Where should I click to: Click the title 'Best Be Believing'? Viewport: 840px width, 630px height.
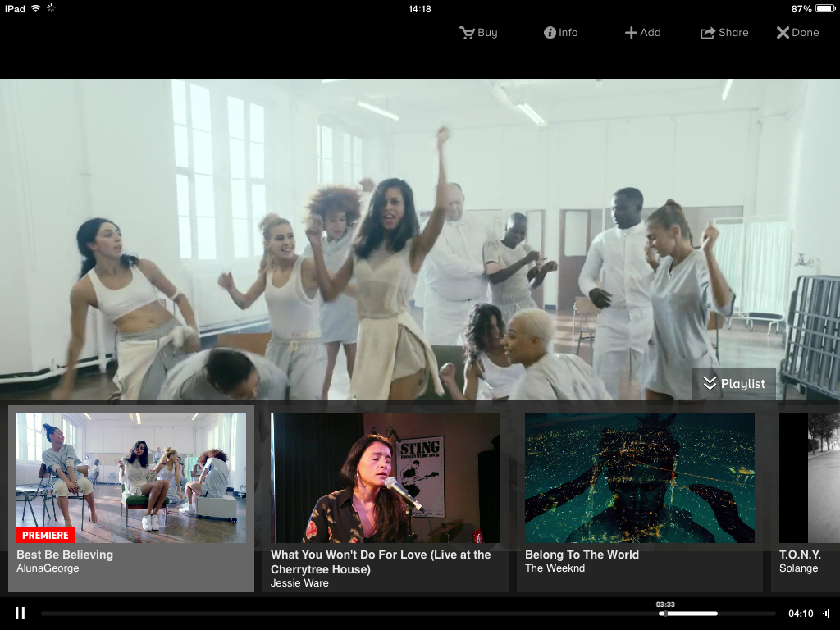(65, 555)
